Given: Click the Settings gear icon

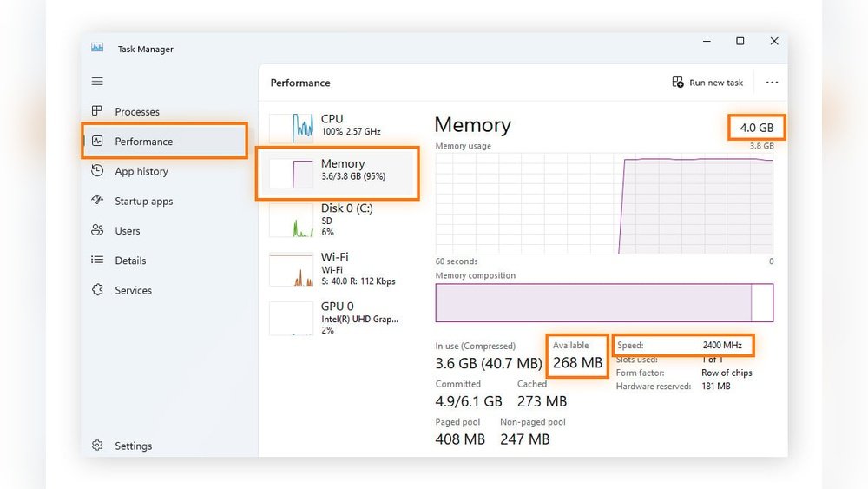Looking at the screenshot, I should pyautogui.click(x=97, y=446).
